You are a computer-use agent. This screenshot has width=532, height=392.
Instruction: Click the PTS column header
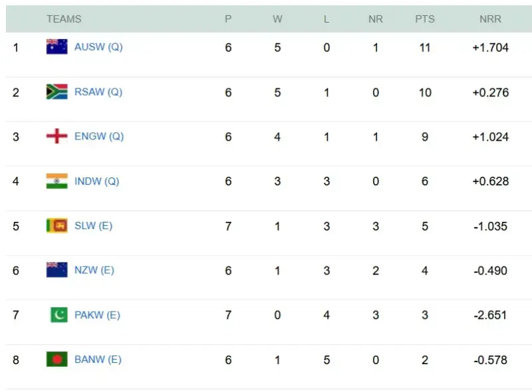tap(425, 19)
